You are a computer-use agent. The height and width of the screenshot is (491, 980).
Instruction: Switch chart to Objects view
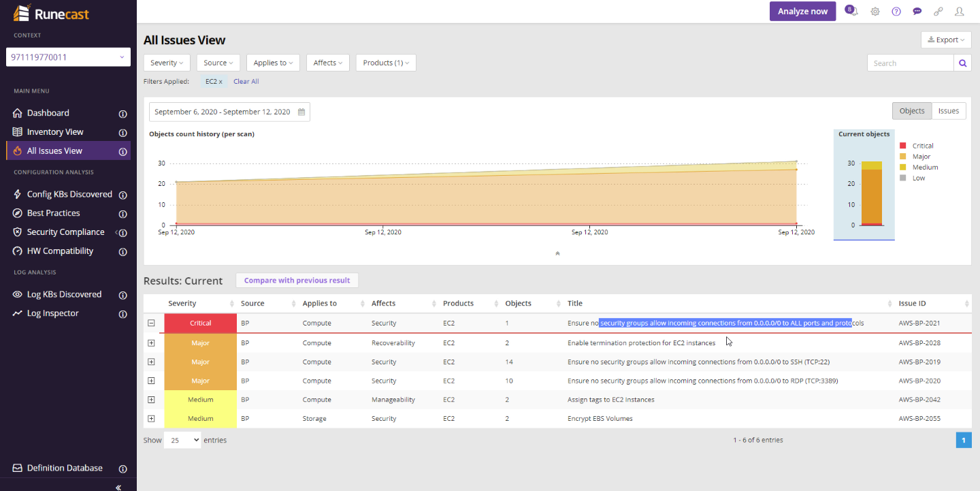pyautogui.click(x=912, y=111)
